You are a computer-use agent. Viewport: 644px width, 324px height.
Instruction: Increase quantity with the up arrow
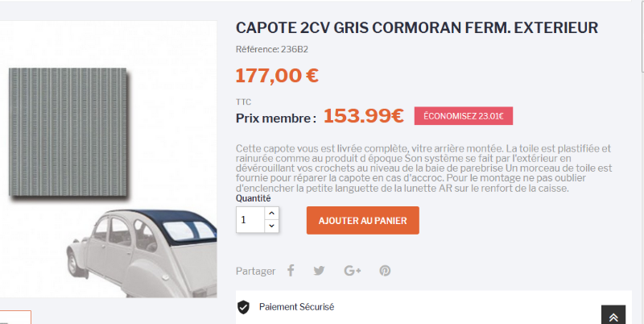(x=271, y=213)
